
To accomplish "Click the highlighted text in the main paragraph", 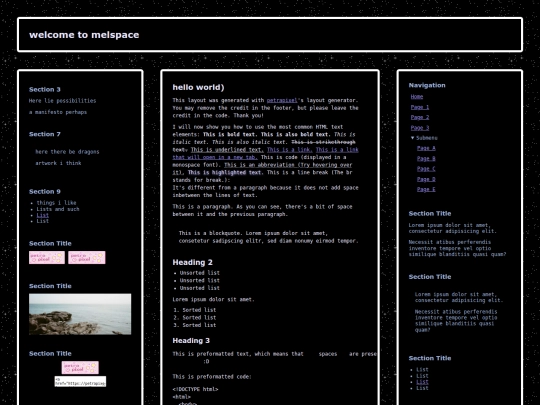I will click(x=225, y=172).
